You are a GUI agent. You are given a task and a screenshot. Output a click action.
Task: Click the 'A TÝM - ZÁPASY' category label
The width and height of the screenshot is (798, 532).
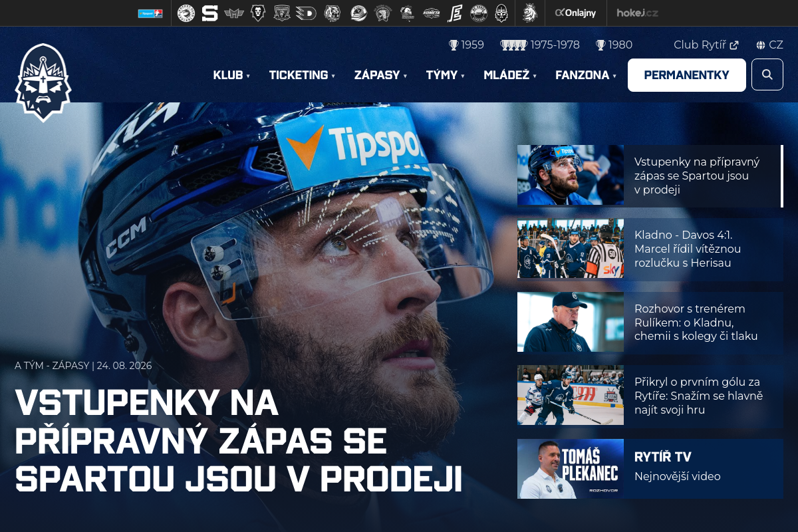(x=52, y=366)
